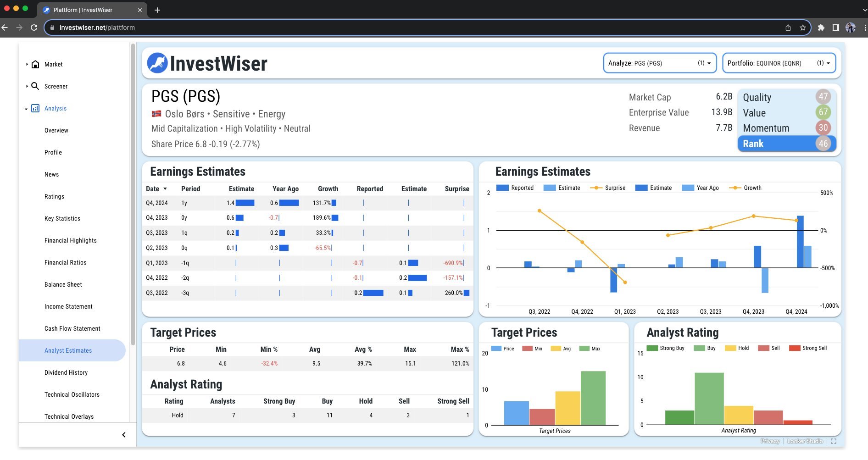Click the Reported legend swatch in earnings chart
Image resolution: width=868 pixels, height=460 pixels.
point(502,188)
